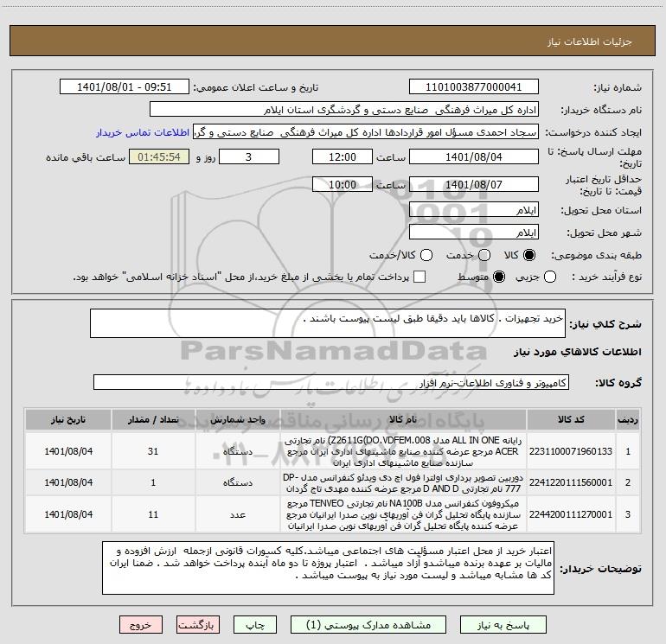This screenshot has height=644, width=666.
Task: Click مشاهده مدارک پیوستی (1) button
Action: pyautogui.click(x=368, y=625)
